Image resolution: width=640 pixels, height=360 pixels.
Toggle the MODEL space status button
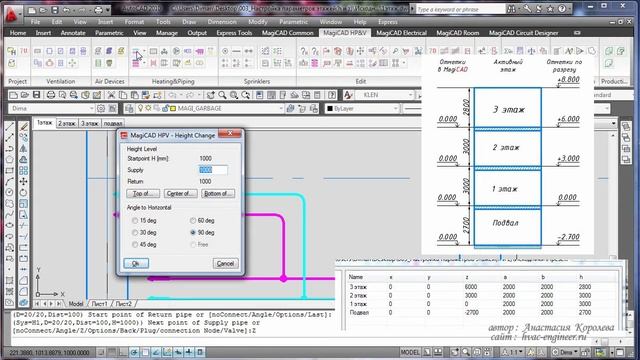[410, 352]
